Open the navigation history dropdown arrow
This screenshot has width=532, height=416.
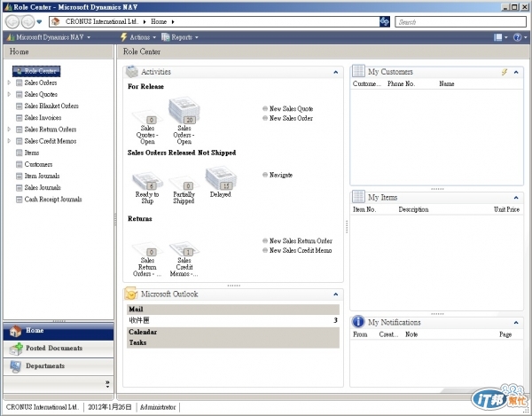tap(39, 22)
